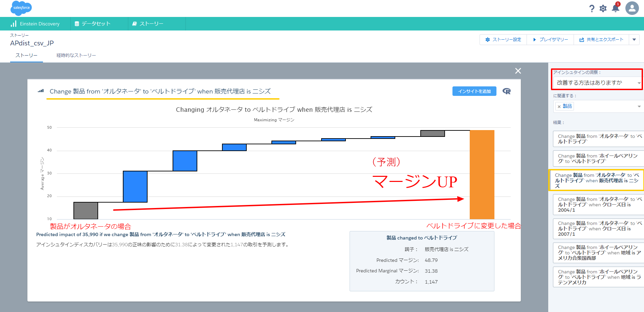The height and width of the screenshot is (312, 644).
Task: Open the データセット navigation tab
Action: point(96,24)
